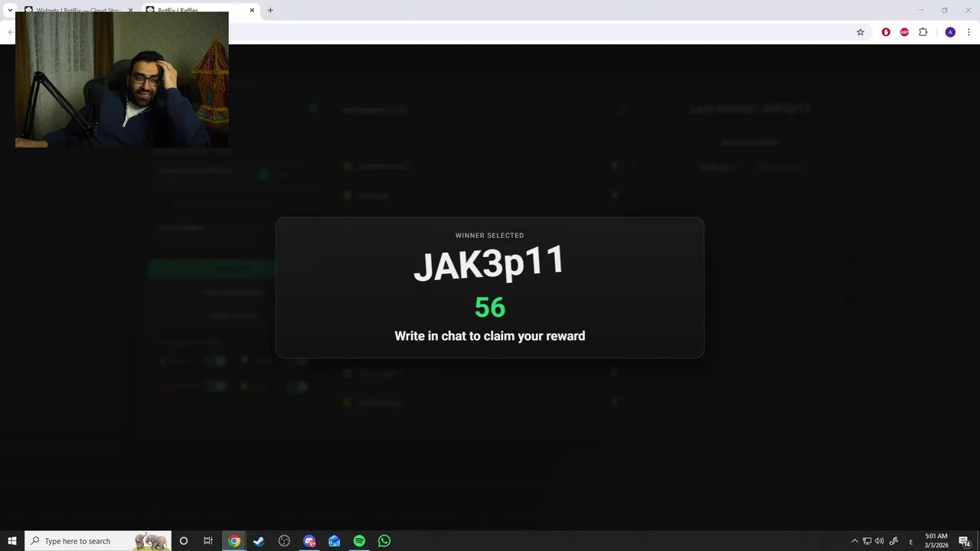Open the red stop-hand ad blocker extension
Viewport: 980px width, 551px height.
pyautogui.click(x=886, y=32)
